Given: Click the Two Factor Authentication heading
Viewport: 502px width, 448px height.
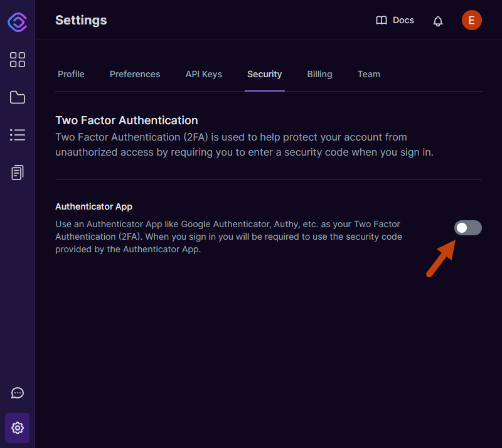Looking at the screenshot, I should [127, 120].
